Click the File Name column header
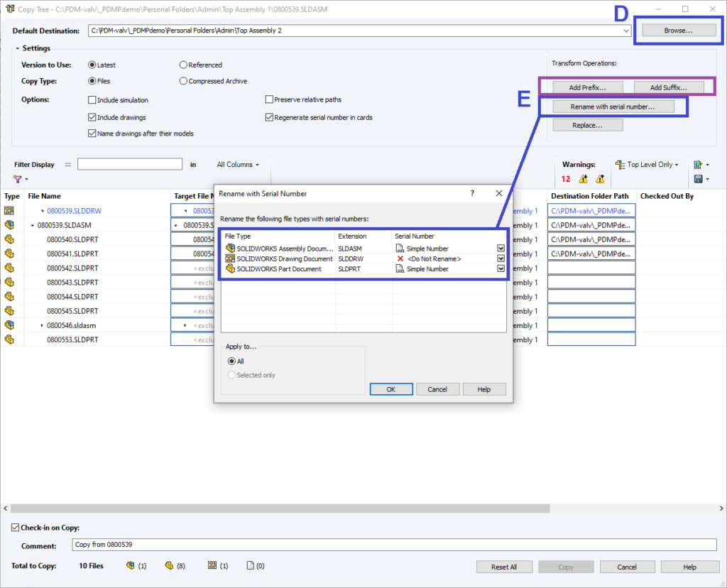This screenshot has width=727, height=588. click(x=44, y=196)
